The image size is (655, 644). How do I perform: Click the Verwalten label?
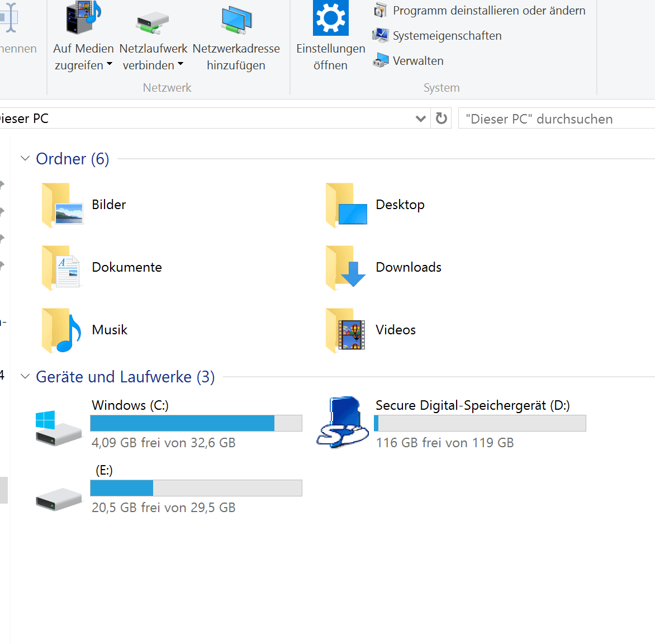(418, 60)
